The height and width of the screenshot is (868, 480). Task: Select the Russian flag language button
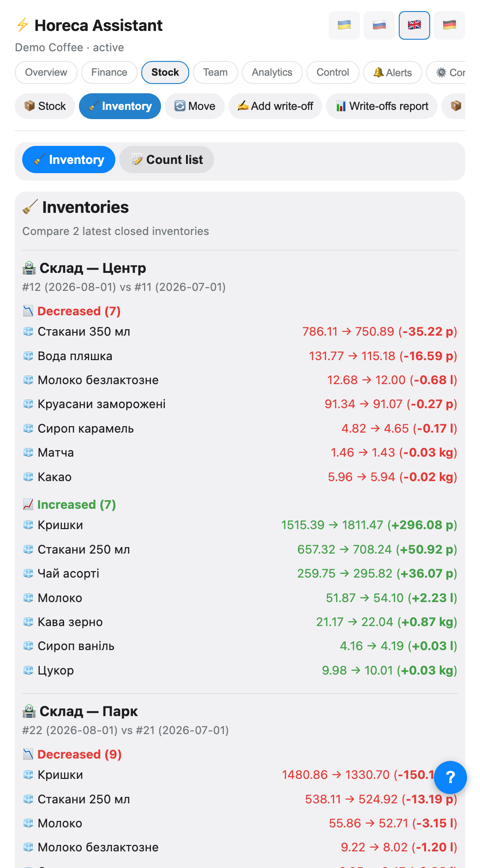[x=379, y=25]
